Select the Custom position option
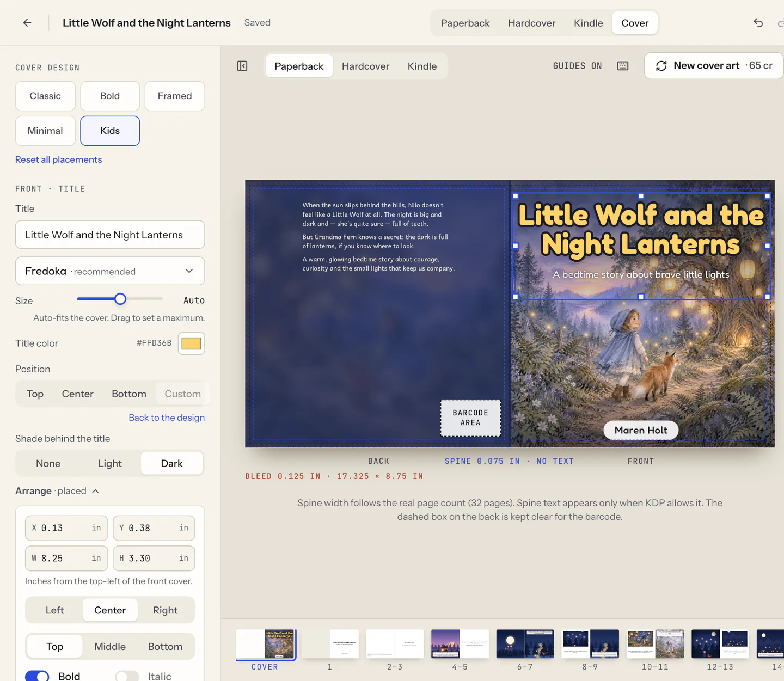This screenshot has width=784, height=681. click(182, 394)
